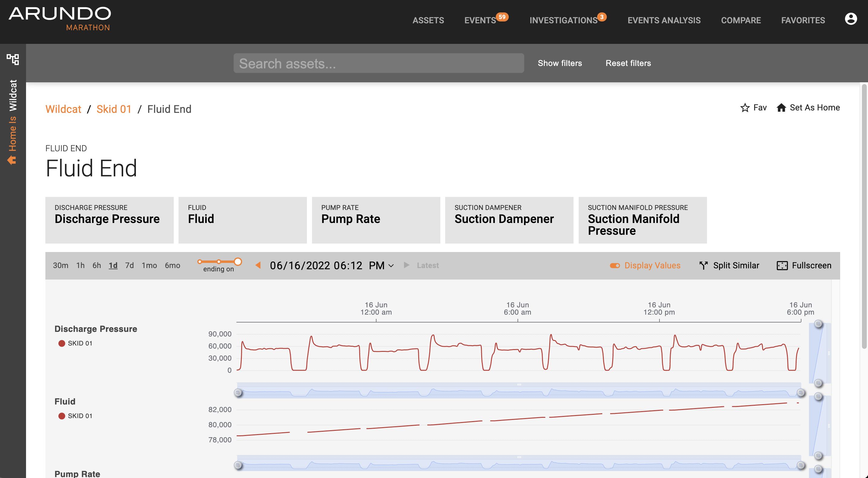Go to the Investigations tab

[563, 20]
